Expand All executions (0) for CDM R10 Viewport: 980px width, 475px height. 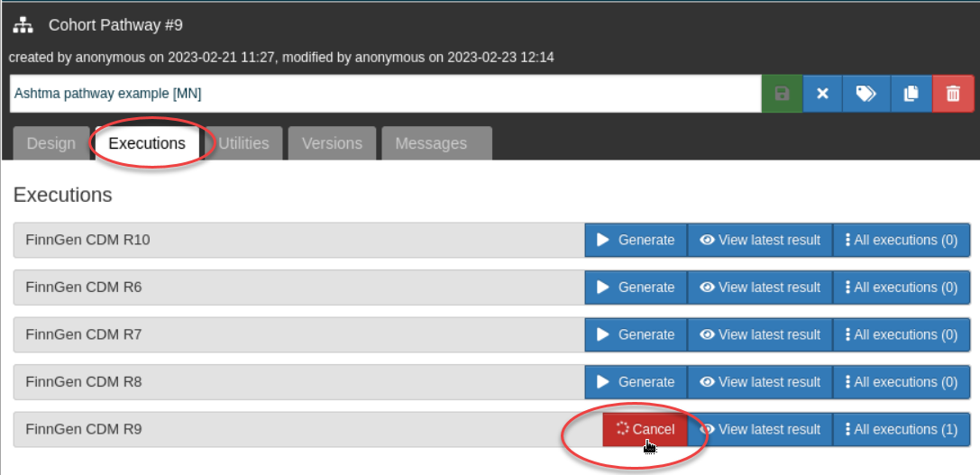tap(902, 240)
